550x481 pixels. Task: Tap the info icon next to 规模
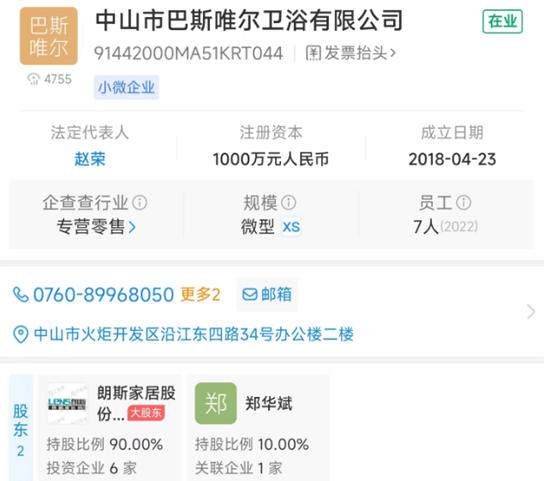pos(289,202)
